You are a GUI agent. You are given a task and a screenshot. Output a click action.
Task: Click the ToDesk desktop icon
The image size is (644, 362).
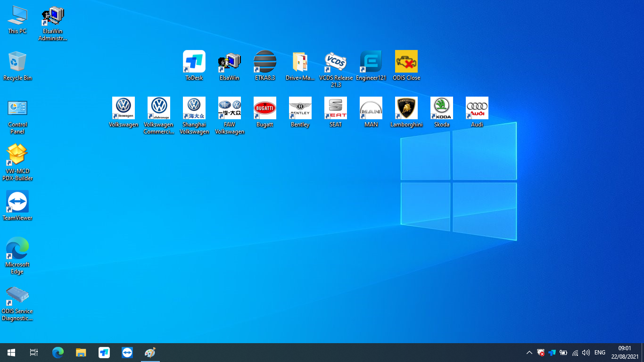click(194, 62)
